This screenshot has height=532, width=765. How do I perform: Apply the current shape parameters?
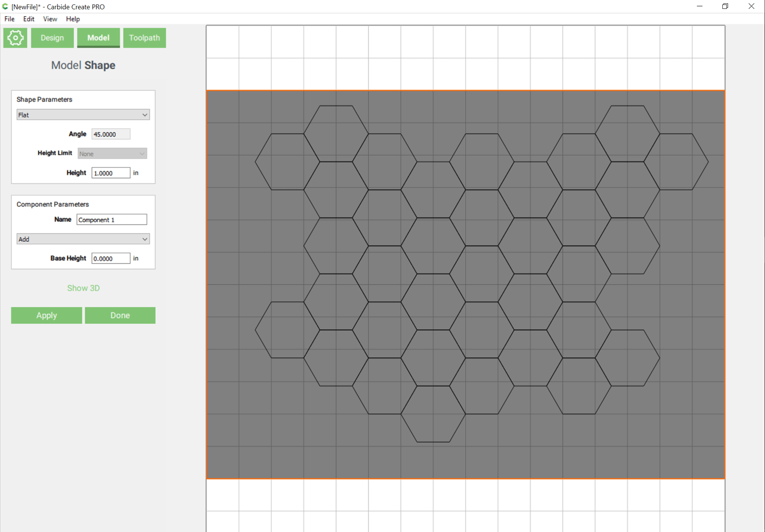(x=46, y=315)
